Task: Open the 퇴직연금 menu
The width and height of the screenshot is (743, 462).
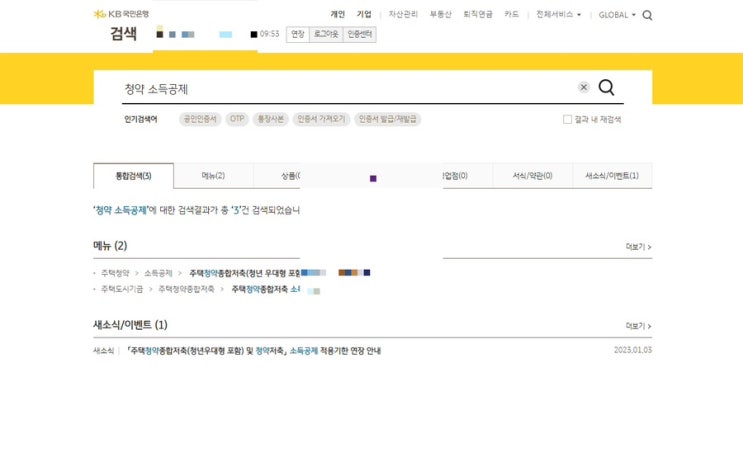Action: [x=478, y=14]
